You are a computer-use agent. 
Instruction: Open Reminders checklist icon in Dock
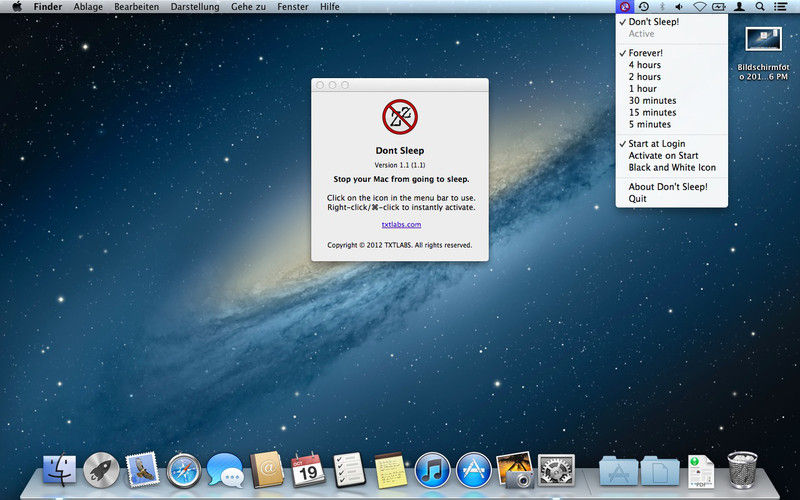349,469
